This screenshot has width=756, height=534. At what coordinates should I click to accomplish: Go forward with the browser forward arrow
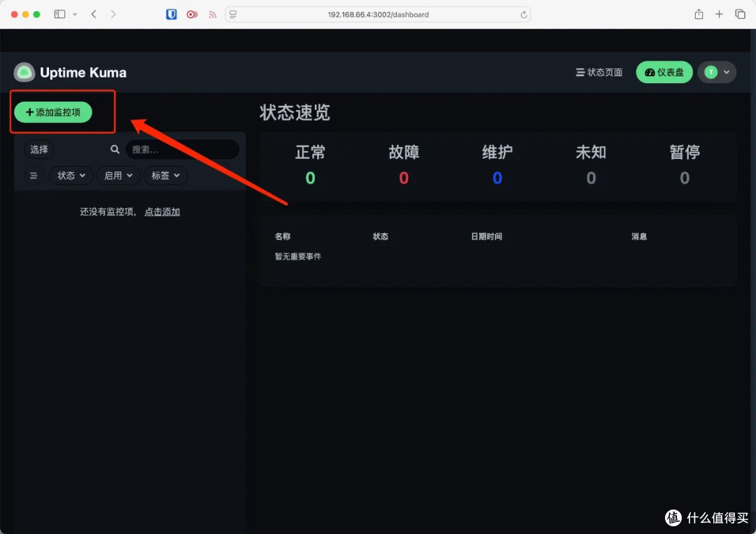click(x=113, y=15)
